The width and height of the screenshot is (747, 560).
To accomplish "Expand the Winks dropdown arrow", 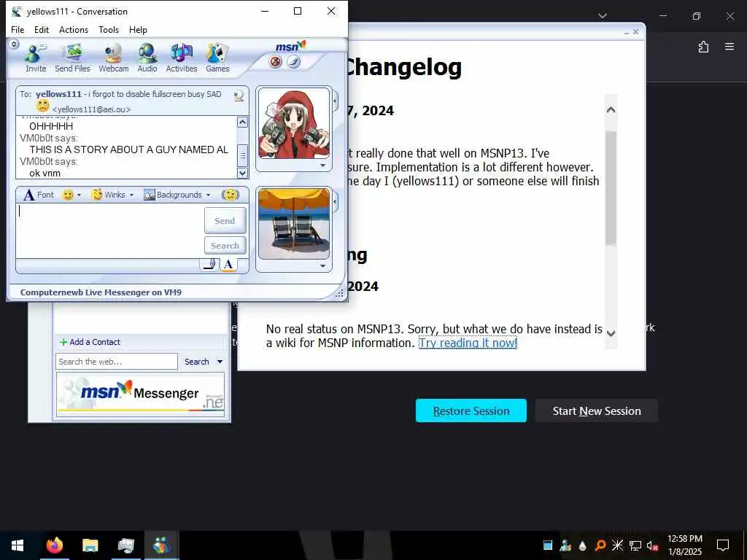I will pyautogui.click(x=131, y=195).
